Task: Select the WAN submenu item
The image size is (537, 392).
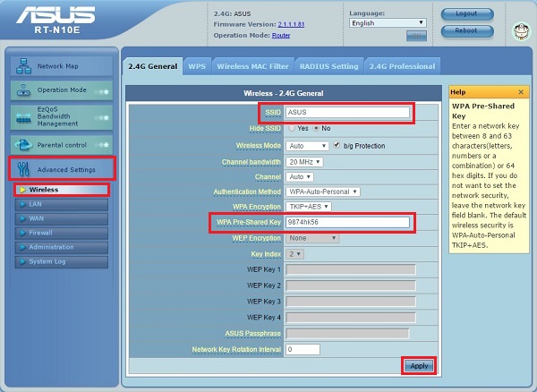Action: [62, 218]
